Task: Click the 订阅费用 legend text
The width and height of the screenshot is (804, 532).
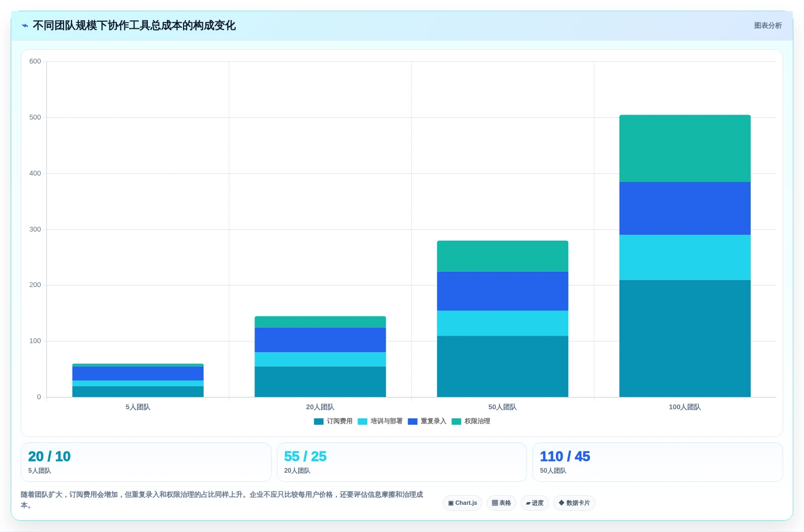Action: pos(339,422)
